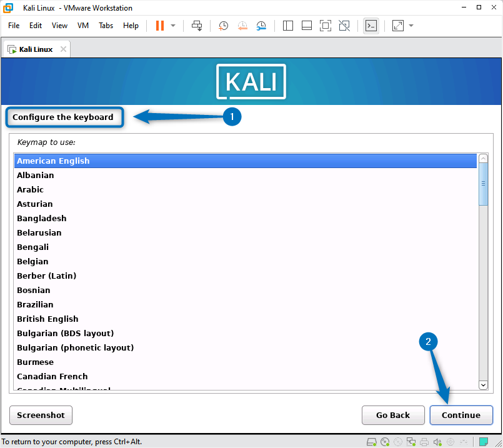Toggle the thumbnail bar
Viewport: 503px width, 448px height.
point(307,26)
